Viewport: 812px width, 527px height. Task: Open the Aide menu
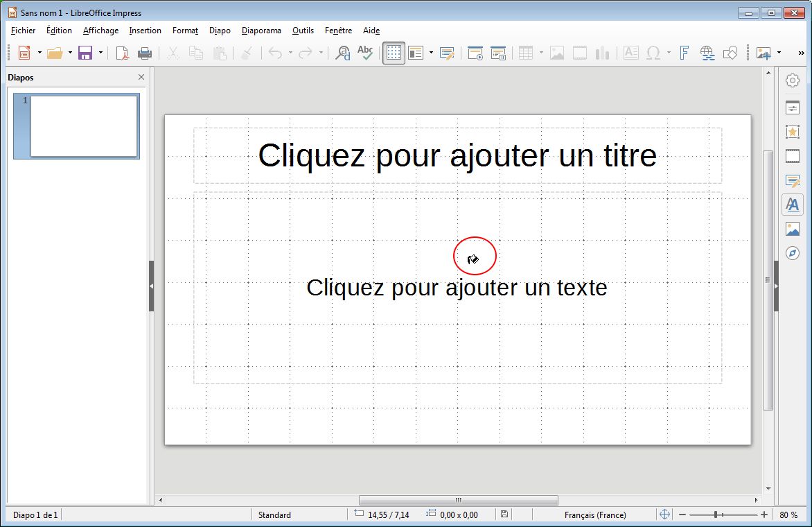pyautogui.click(x=371, y=31)
